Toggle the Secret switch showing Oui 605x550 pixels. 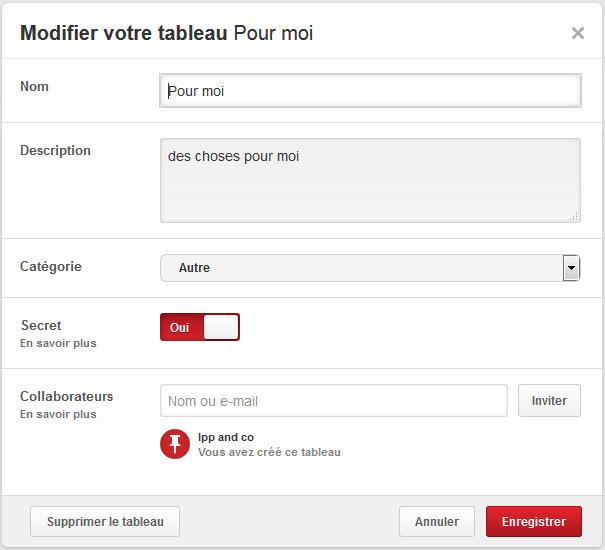click(200, 327)
